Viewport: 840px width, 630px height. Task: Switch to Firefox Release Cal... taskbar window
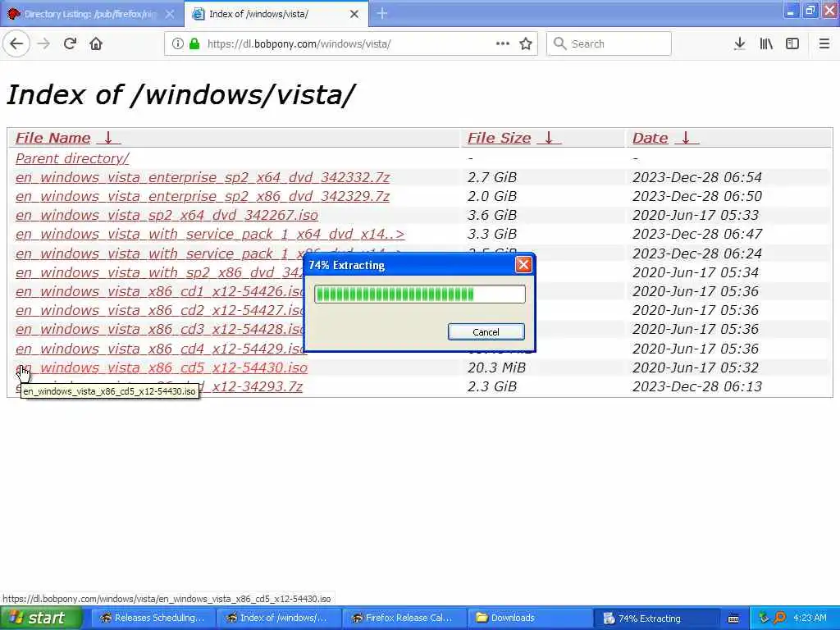click(404, 618)
